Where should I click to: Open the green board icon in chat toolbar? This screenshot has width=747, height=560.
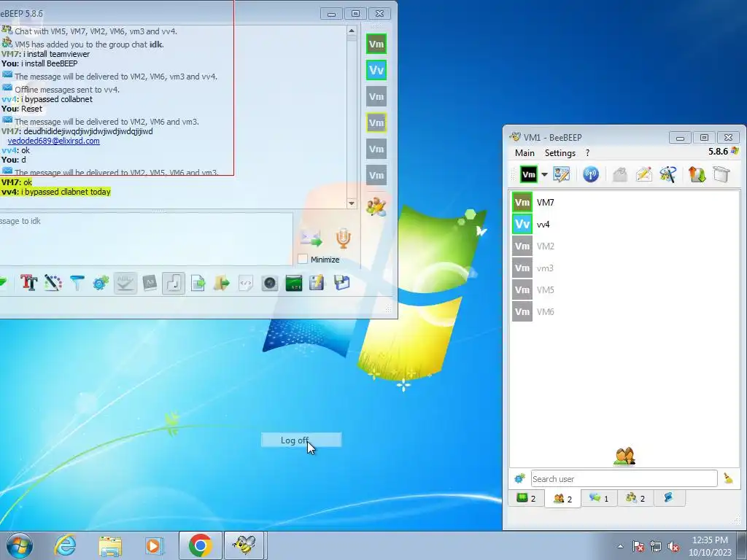pos(293,283)
